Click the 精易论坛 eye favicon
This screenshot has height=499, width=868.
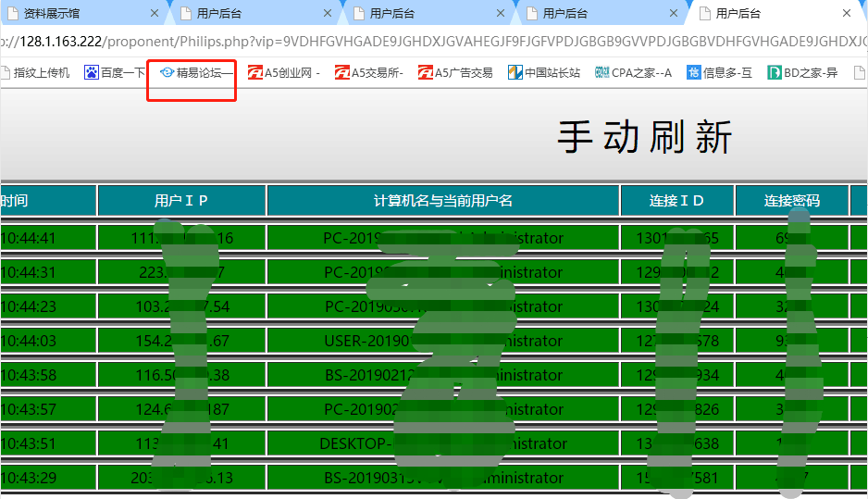tap(167, 72)
